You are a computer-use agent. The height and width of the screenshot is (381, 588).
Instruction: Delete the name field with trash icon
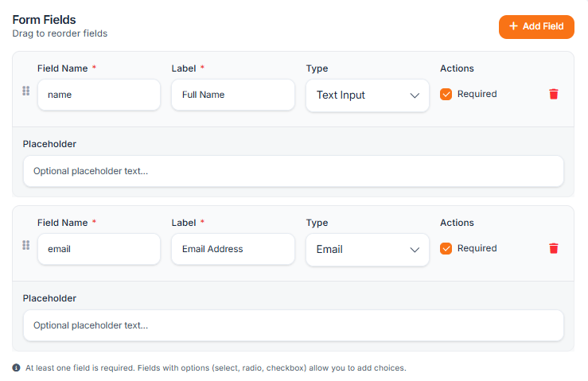click(554, 94)
